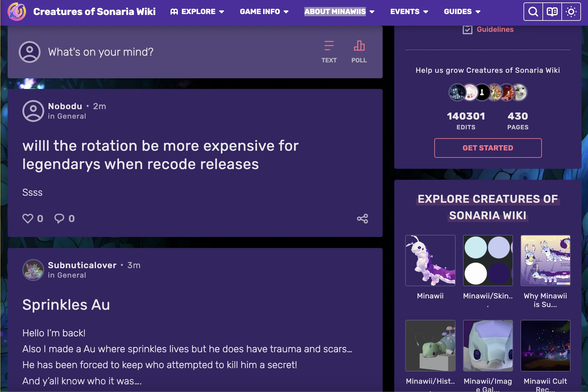Open the wiki search icon
The image size is (588, 392).
coord(533,12)
